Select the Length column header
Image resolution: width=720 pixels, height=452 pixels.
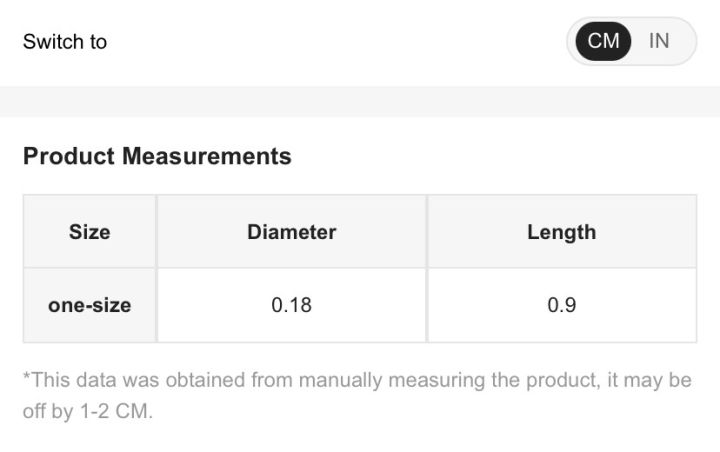(561, 232)
